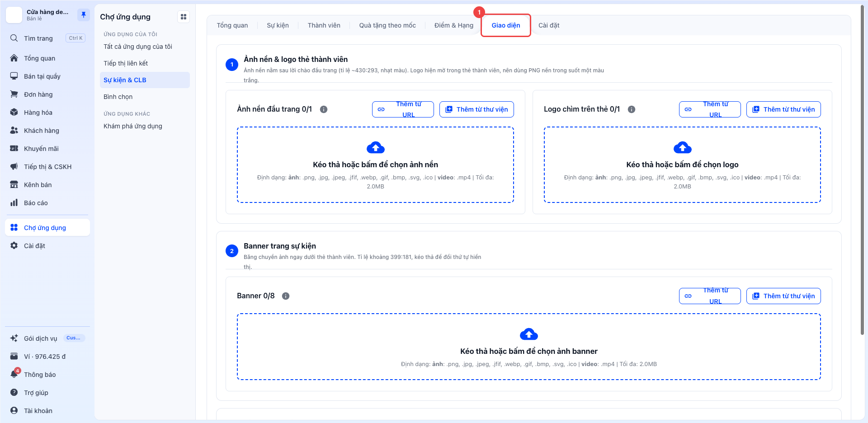Open Khách hàng in sidebar
Viewport: 868px width, 423px height.
47,131
